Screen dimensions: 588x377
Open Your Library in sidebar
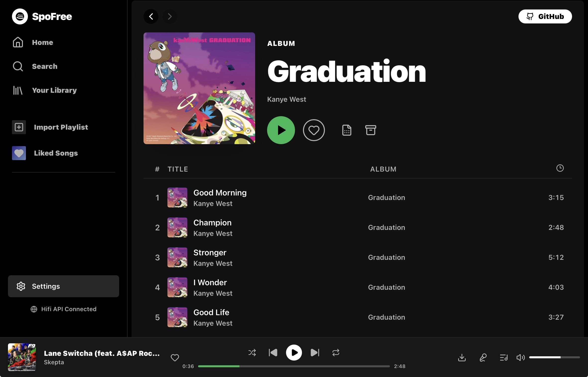[x=54, y=90]
